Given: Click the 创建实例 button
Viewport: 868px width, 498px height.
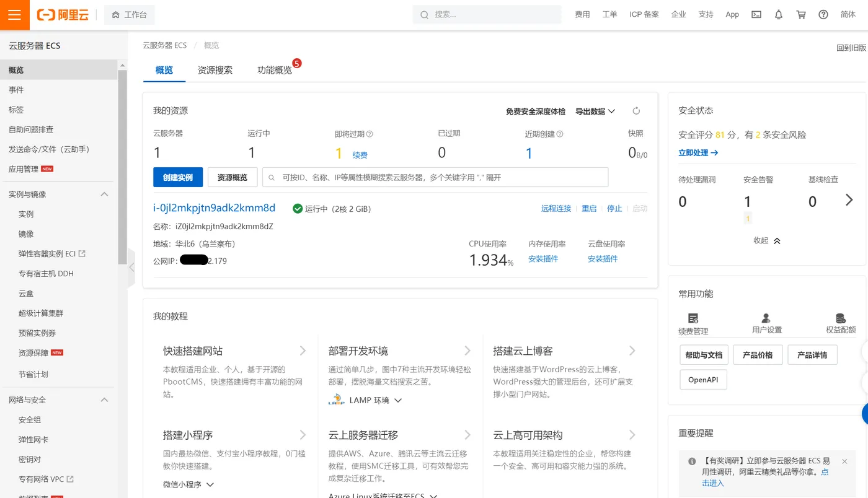Looking at the screenshot, I should point(178,177).
